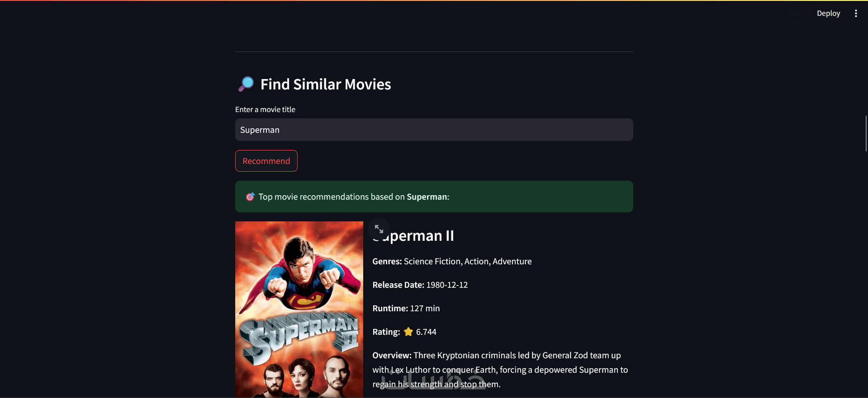The width and height of the screenshot is (868, 398).
Task: Click the faint Stop button
Action: (794, 14)
